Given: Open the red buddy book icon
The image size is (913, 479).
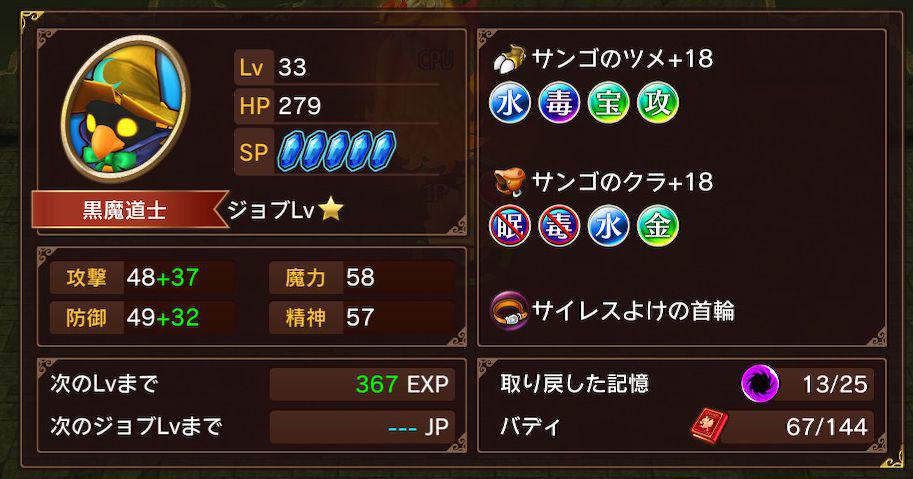Looking at the screenshot, I should (709, 426).
